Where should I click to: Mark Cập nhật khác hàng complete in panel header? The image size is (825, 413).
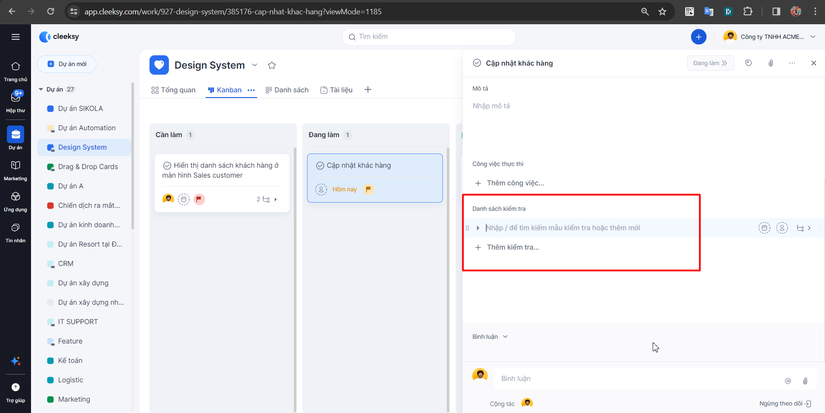[x=477, y=63]
